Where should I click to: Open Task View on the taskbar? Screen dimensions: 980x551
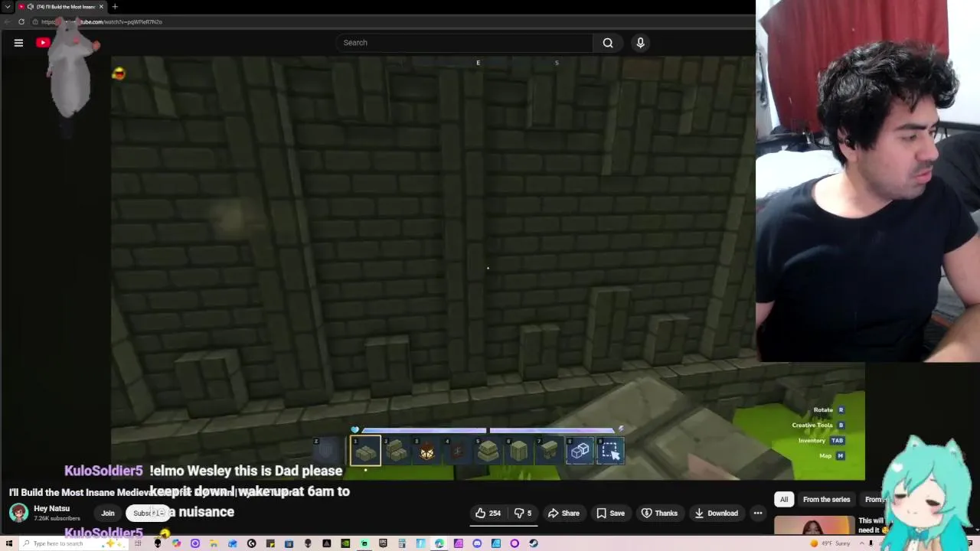pyautogui.click(x=139, y=543)
